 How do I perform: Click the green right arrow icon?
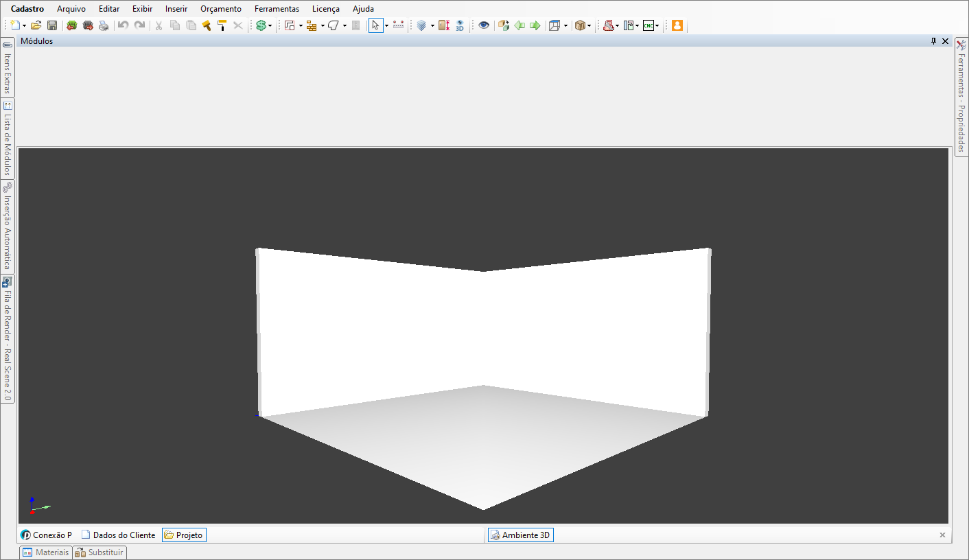[535, 25]
